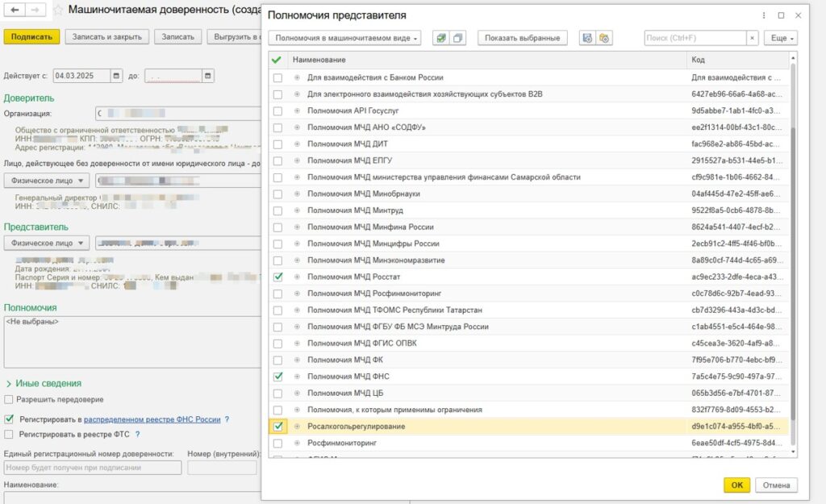Viewport: 826px width, 504px height.
Task: Click green checkmark column header
Action: [x=277, y=60]
